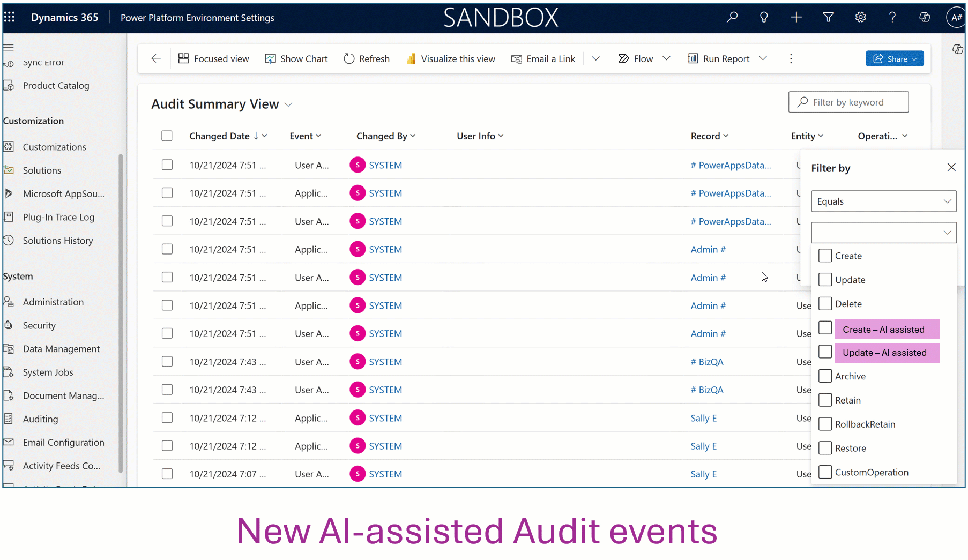Open the Sally E record link
Screen dimensions: 968x560
point(703,418)
